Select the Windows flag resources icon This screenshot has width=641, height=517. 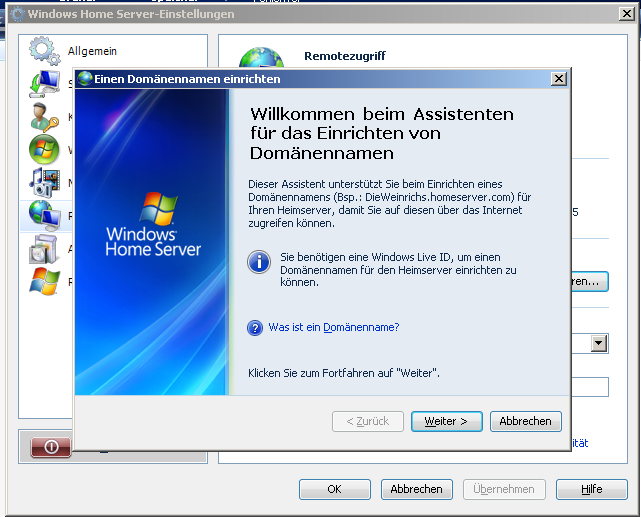[x=43, y=281]
